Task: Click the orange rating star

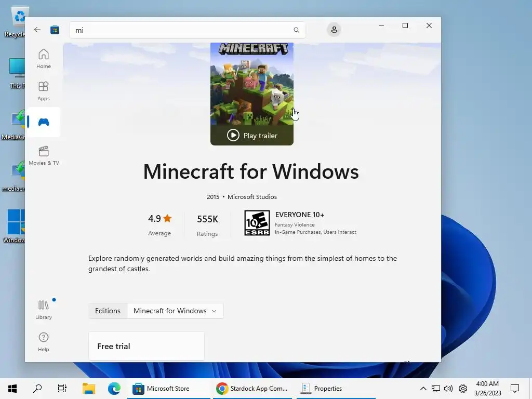Action: tap(167, 218)
